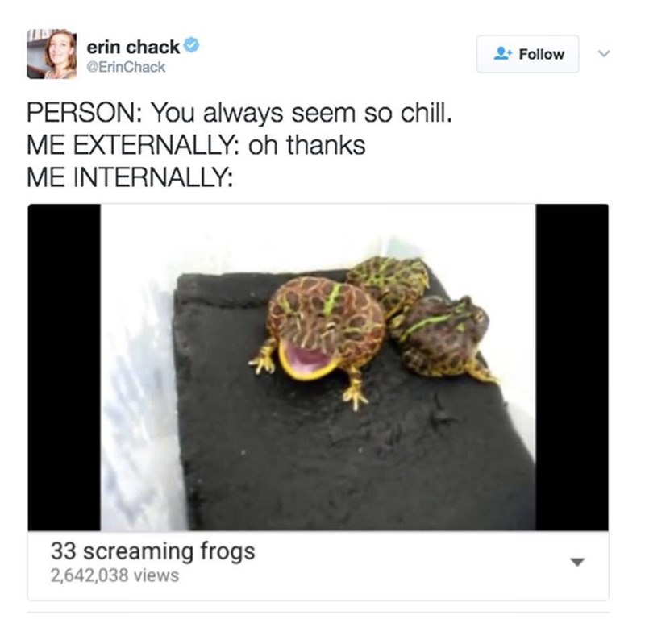The height and width of the screenshot is (644, 645).
Task: Click the open-mouthed screaming frog
Action: (x=320, y=334)
